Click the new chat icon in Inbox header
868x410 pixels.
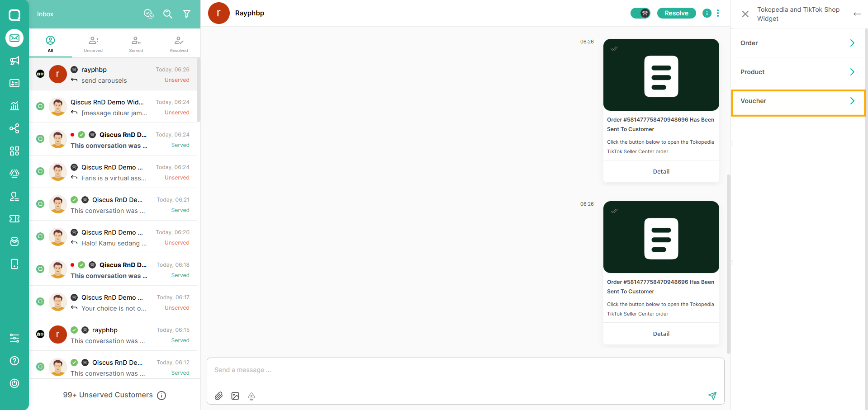coord(148,14)
